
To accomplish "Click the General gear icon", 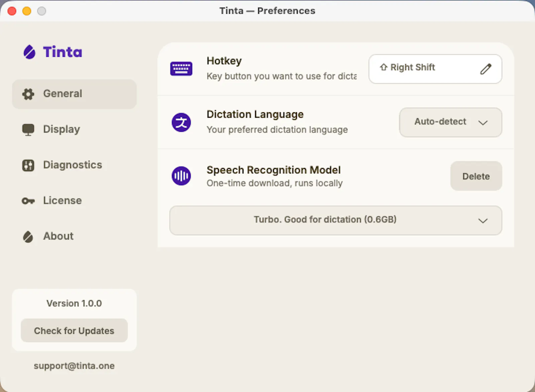I will pos(28,94).
